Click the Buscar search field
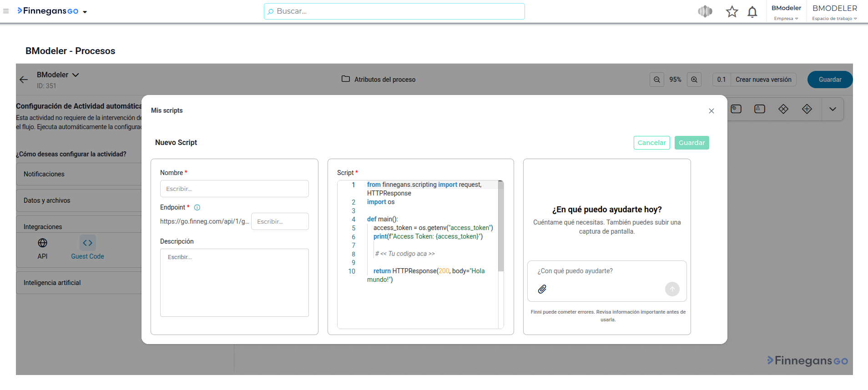Screen dimensions: 868x390 (x=394, y=11)
